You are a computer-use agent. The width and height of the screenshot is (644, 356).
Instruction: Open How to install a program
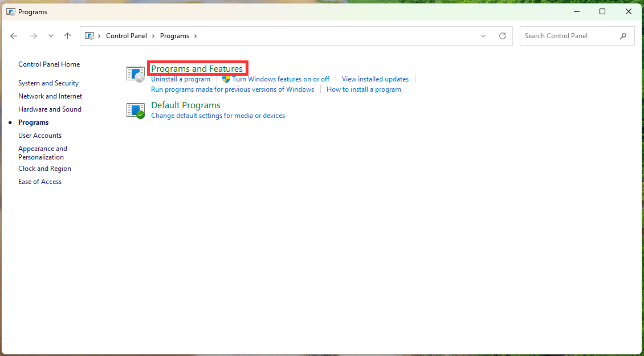pyautogui.click(x=364, y=89)
